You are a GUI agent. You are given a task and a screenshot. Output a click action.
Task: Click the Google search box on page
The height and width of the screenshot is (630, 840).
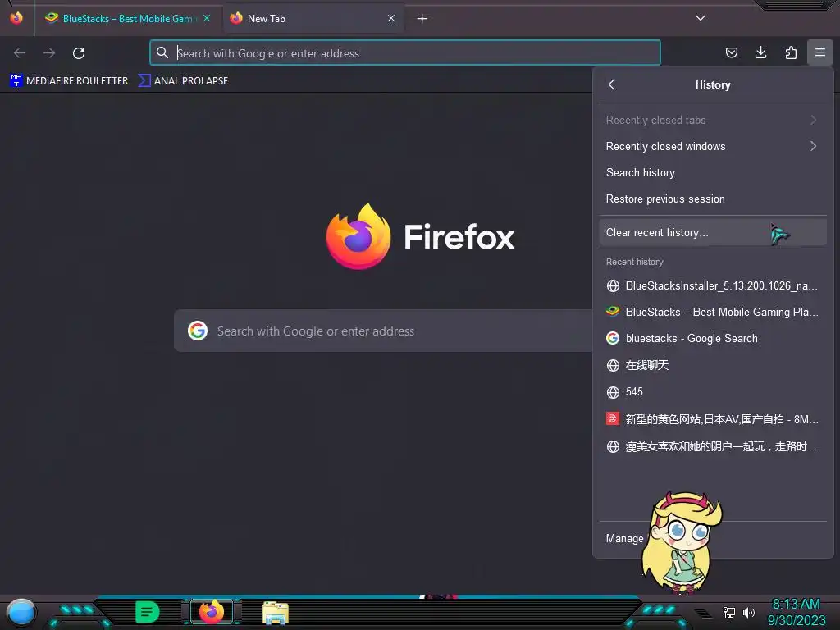pyautogui.click(x=383, y=331)
